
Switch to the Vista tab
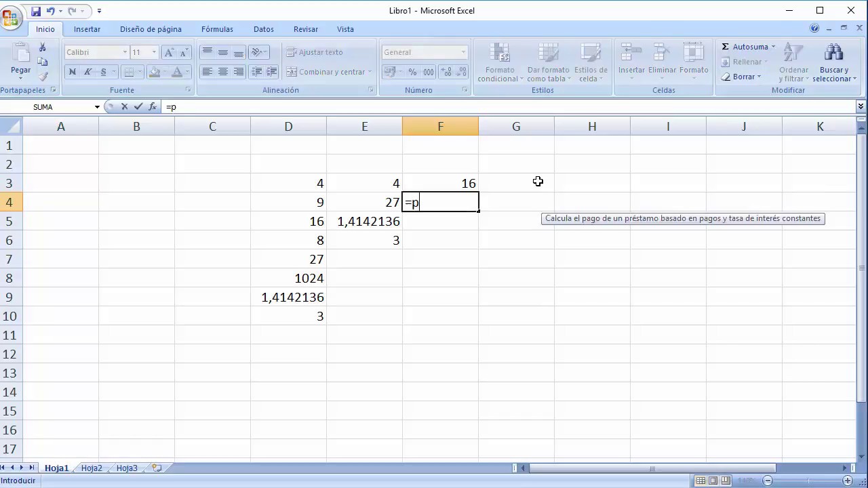345,29
